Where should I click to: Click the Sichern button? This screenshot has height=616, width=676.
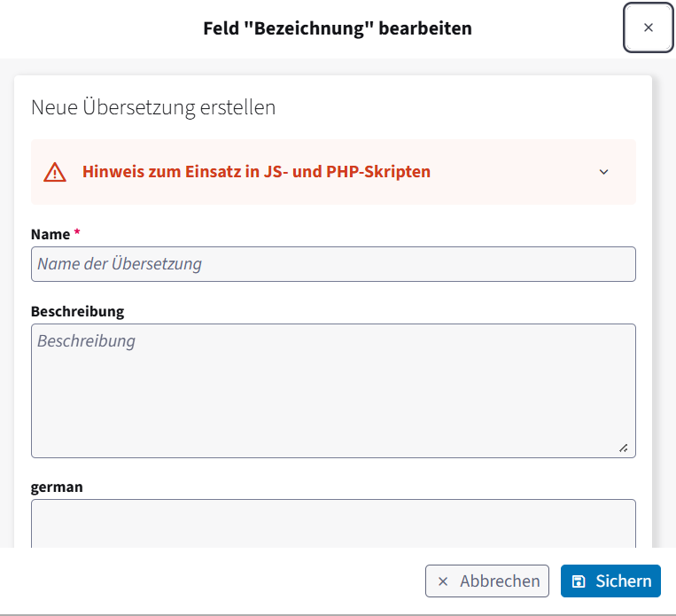610,581
